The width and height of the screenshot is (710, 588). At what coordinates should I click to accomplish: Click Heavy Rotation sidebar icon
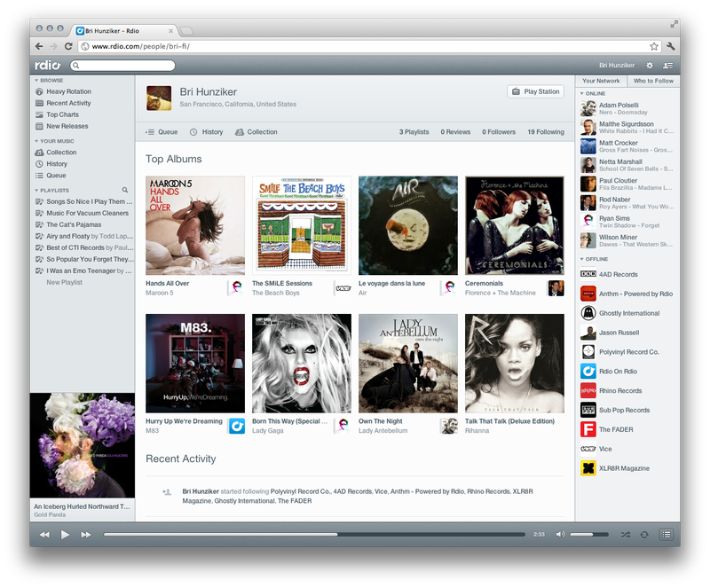39,91
